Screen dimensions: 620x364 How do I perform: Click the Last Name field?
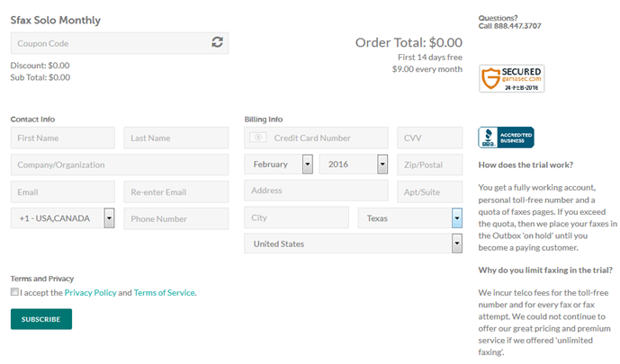click(176, 138)
